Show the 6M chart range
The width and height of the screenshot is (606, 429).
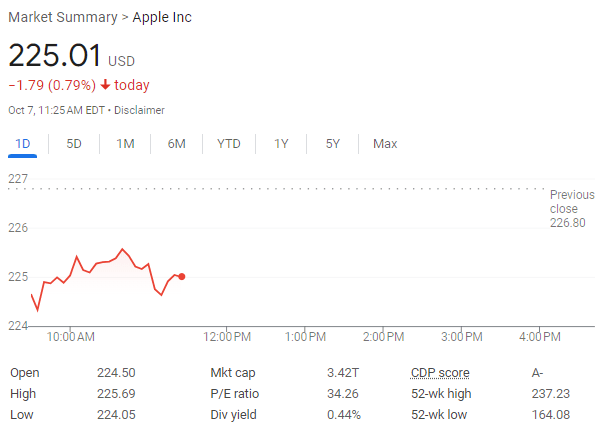176,144
